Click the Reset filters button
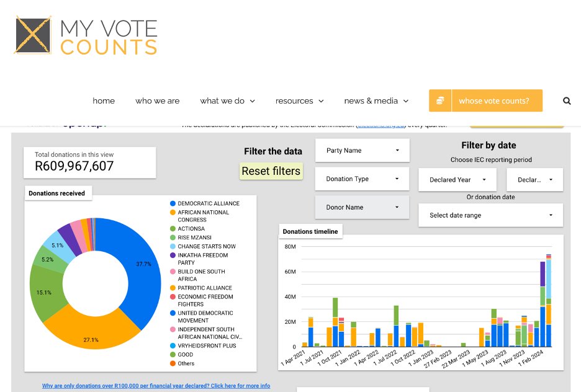581x392 pixels. [x=271, y=171]
